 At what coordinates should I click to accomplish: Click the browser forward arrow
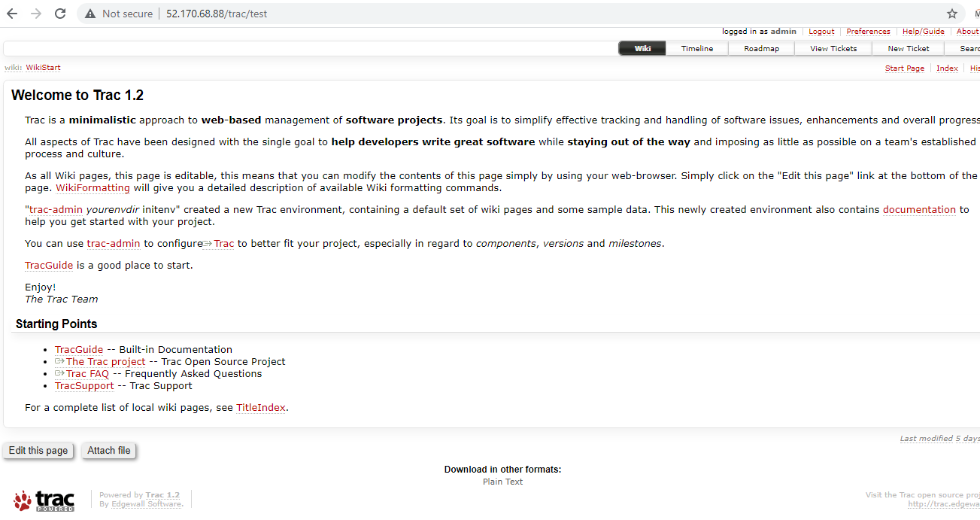[x=36, y=14]
